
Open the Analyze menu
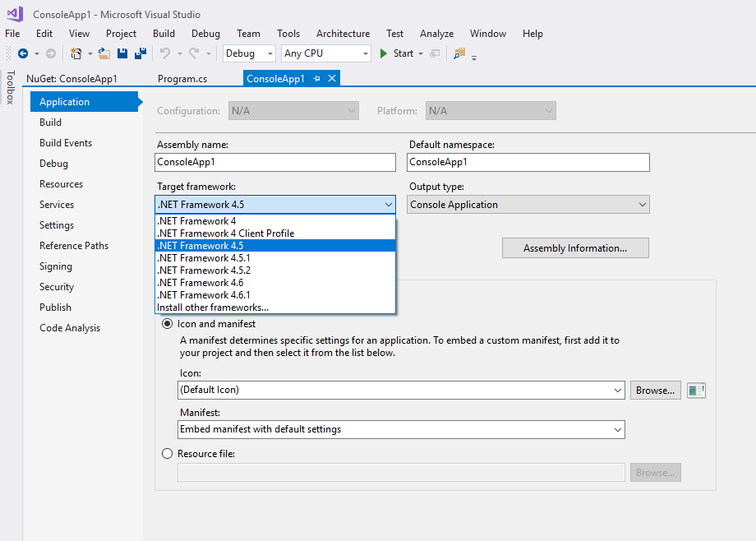point(436,34)
